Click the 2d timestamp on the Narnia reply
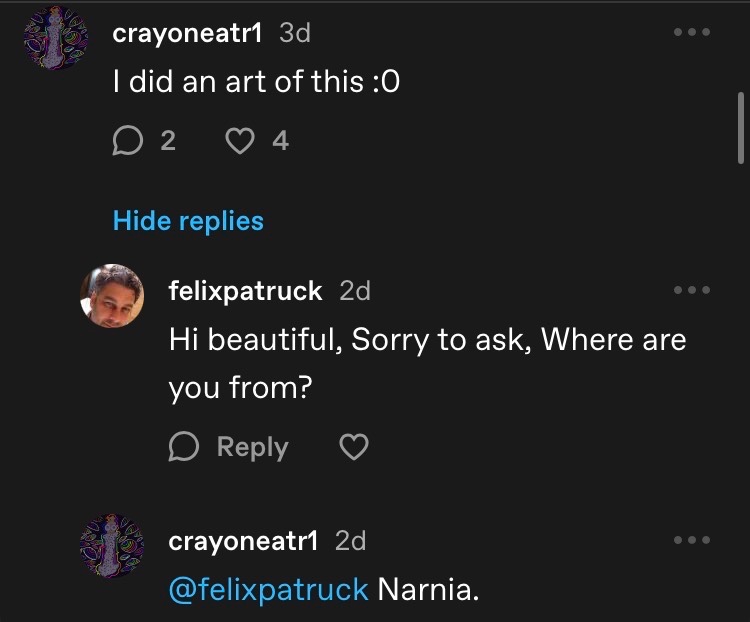 (x=350, y=541)
